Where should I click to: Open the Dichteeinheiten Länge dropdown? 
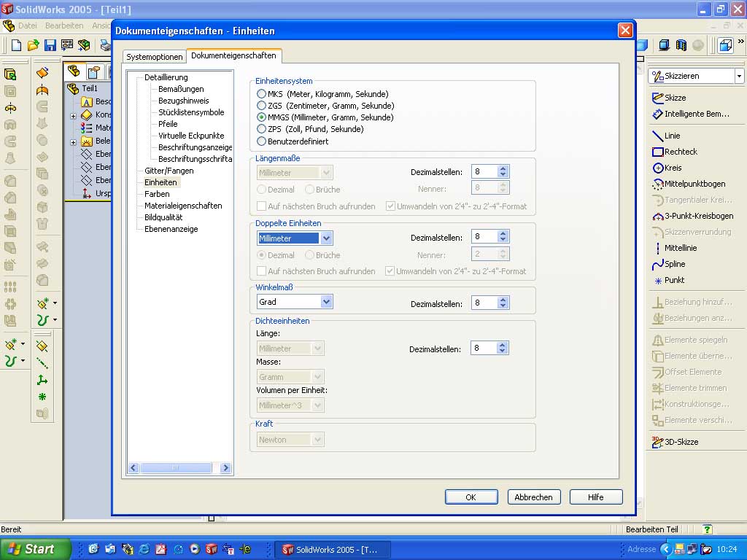[318, 348]
